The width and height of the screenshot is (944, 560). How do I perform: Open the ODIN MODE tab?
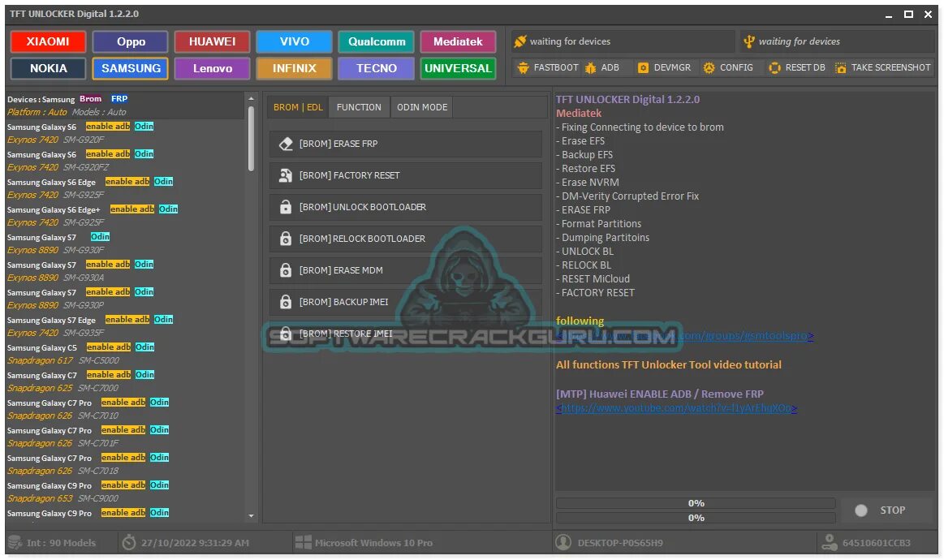pos(422,107)
